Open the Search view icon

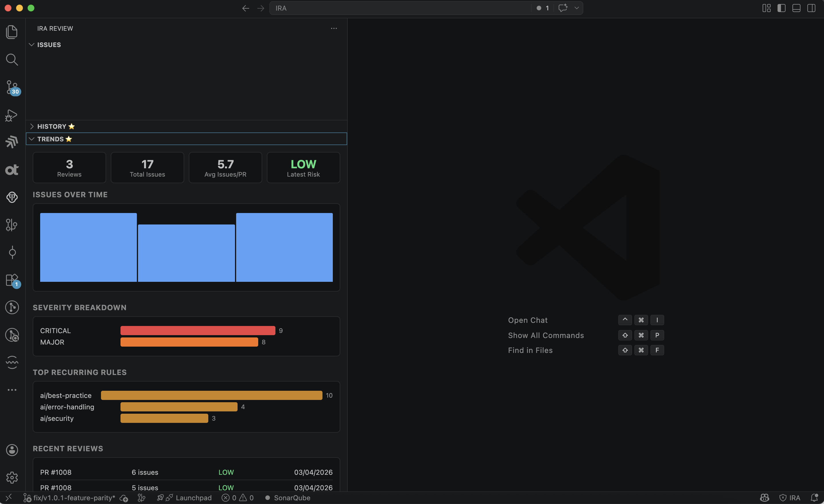click(x=12, y=60)
